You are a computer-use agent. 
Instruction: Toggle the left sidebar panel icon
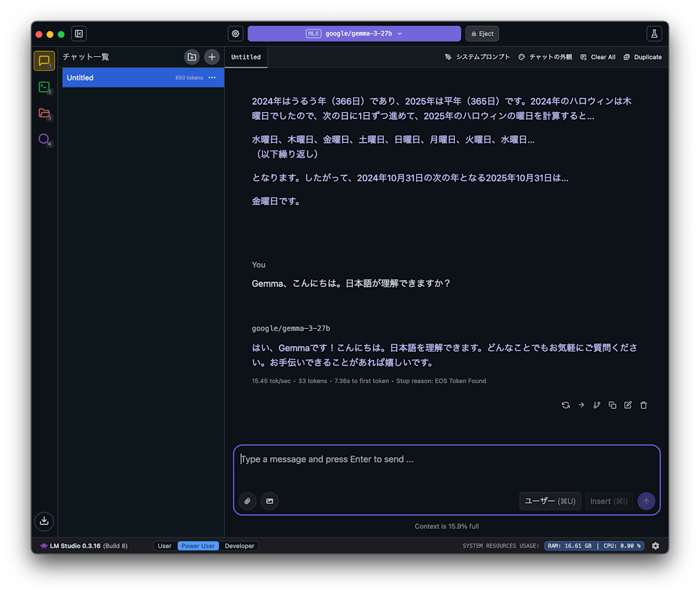(x=79, y=34)
